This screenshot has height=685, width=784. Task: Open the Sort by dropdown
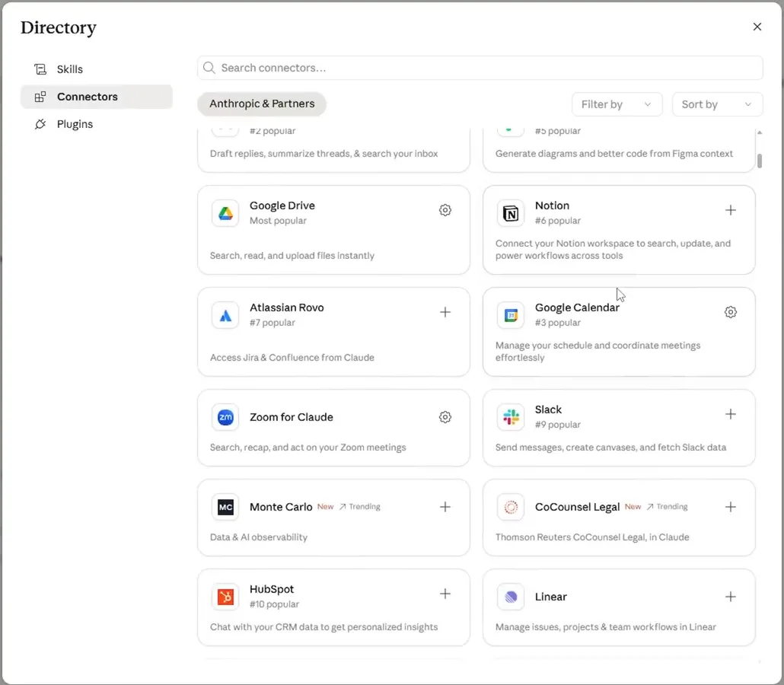[718, 104]
